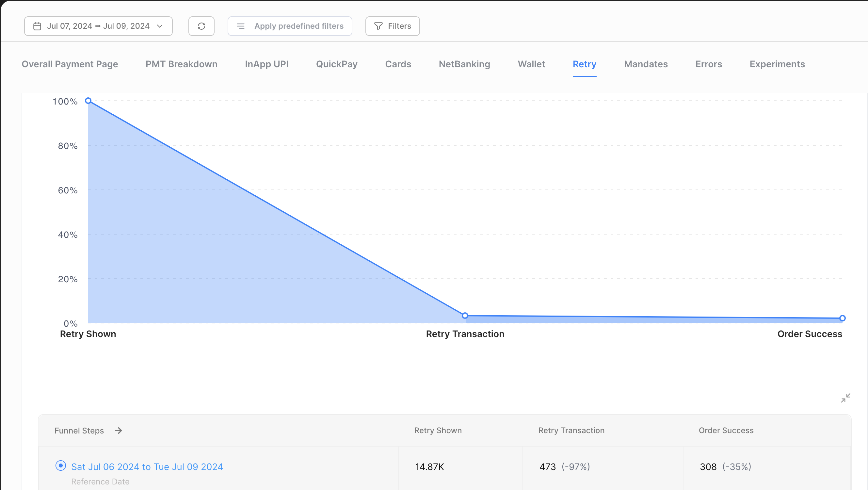Open the Overall Payment Page tab
The image size is (868, 490).
click(x=70, y=64)
